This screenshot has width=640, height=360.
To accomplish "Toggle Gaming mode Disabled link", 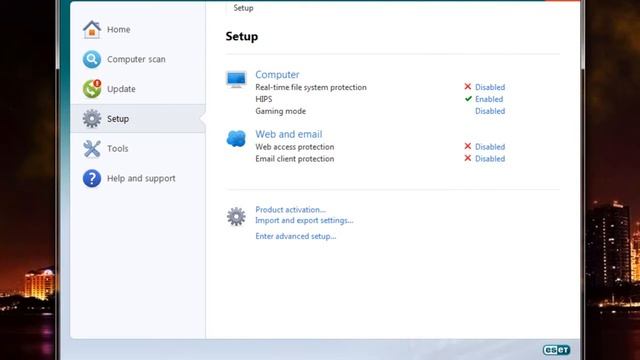I will [x=490, y=111].
